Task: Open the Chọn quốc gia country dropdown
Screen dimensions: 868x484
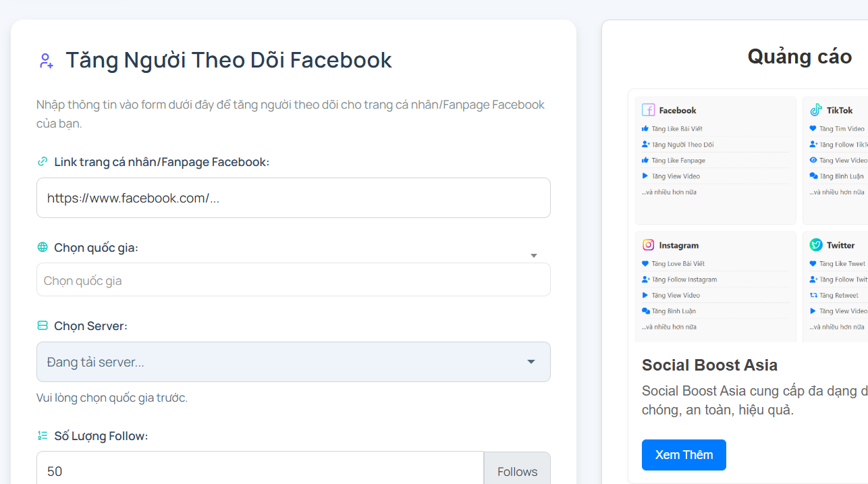Action: pyautogui.click(x=294, y=279)
